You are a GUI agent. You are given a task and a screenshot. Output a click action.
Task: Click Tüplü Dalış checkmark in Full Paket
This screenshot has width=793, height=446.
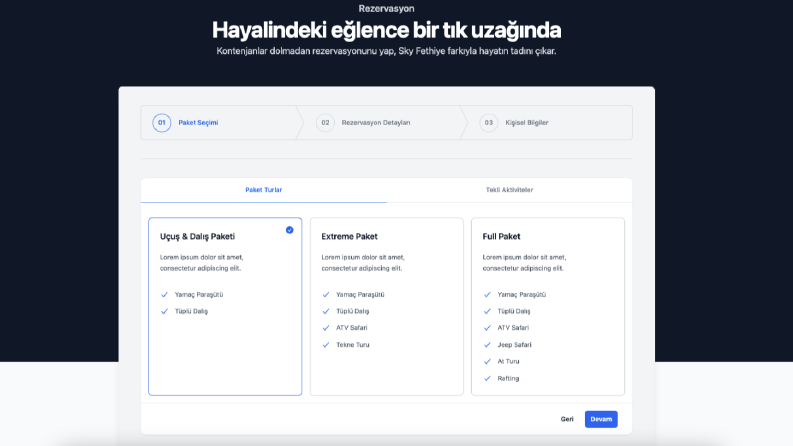487,311
